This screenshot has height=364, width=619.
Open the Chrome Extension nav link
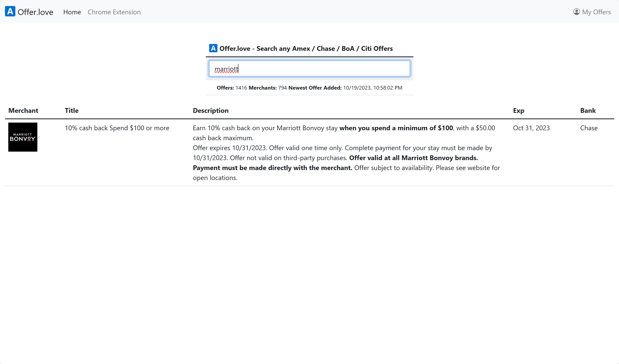point(114,12)
